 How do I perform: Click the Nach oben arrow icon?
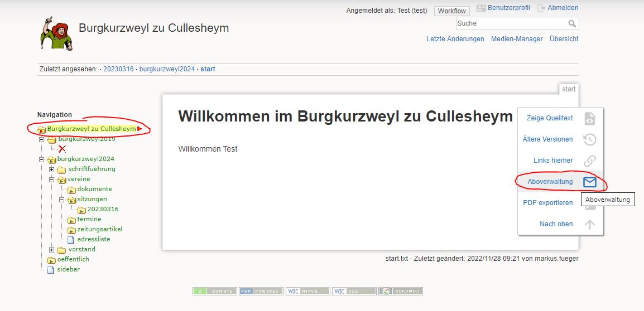(x=590, y=224)
